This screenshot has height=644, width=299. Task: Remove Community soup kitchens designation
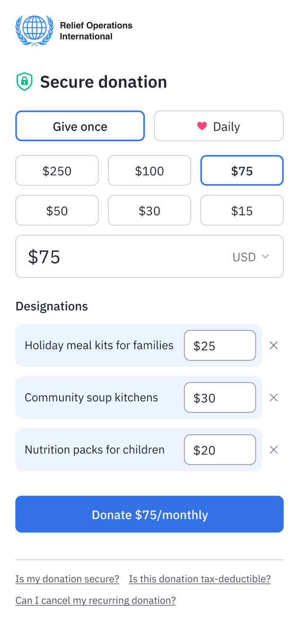(273, 398)
